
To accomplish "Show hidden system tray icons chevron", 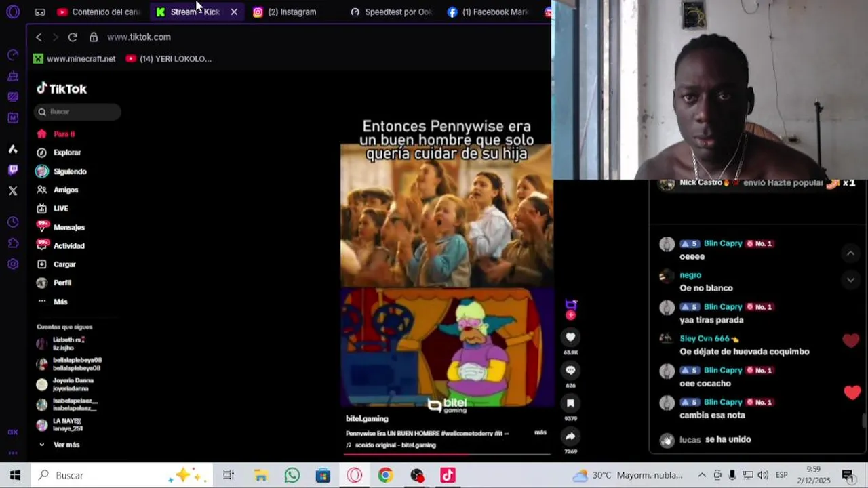I will [x=702, y=475].
